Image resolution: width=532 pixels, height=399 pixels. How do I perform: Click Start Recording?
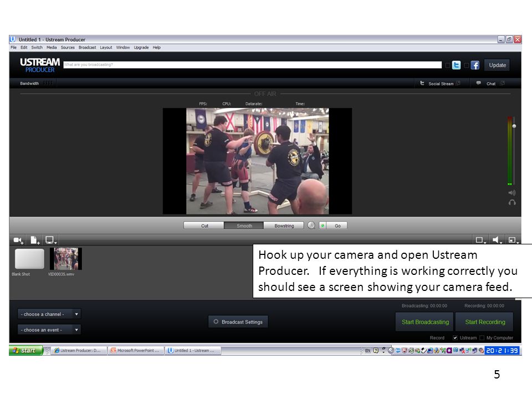[x=485, y=322]
